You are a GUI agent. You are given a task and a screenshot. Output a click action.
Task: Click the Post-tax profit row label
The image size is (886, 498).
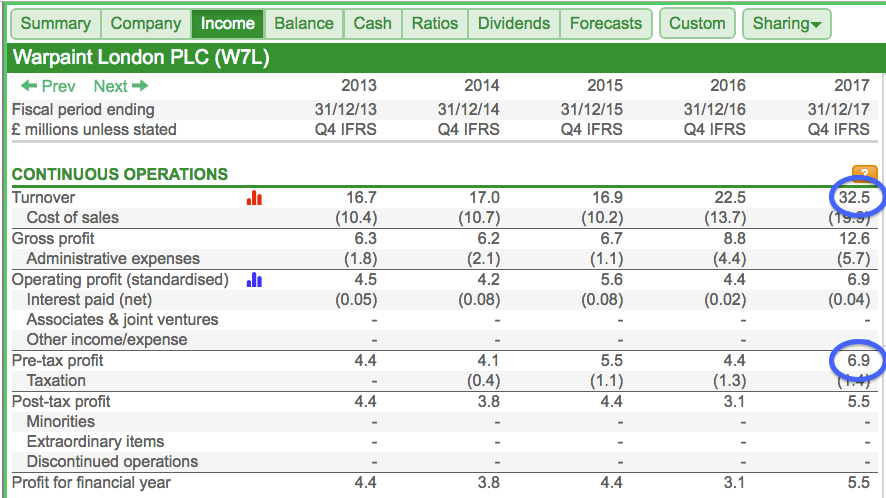tap(61, 401)
